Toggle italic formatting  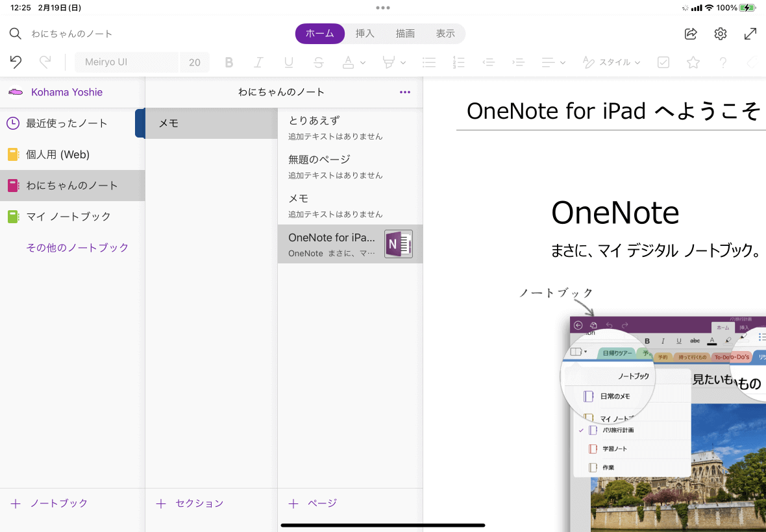[x=258, y=62]
